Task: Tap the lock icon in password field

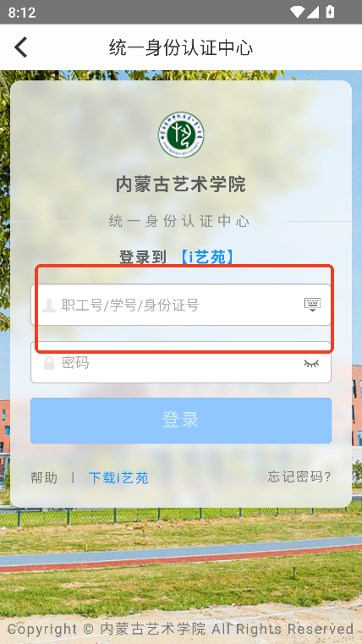Action: point(49,363)
